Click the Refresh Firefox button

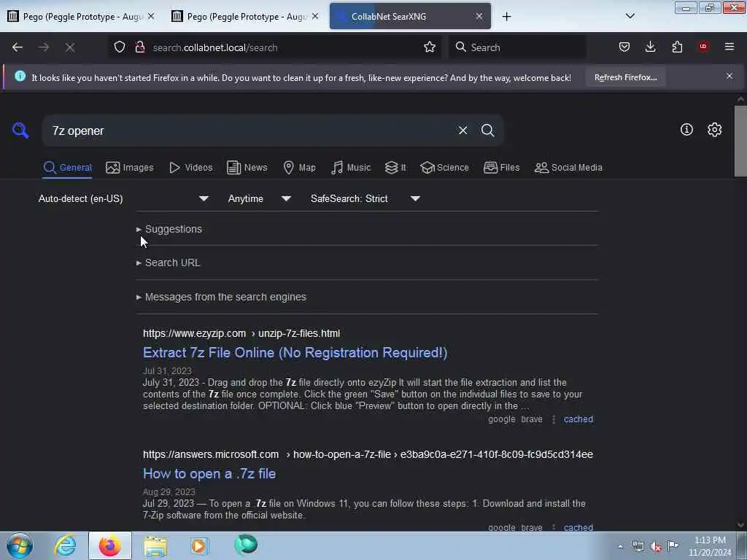tap(625, 77)
